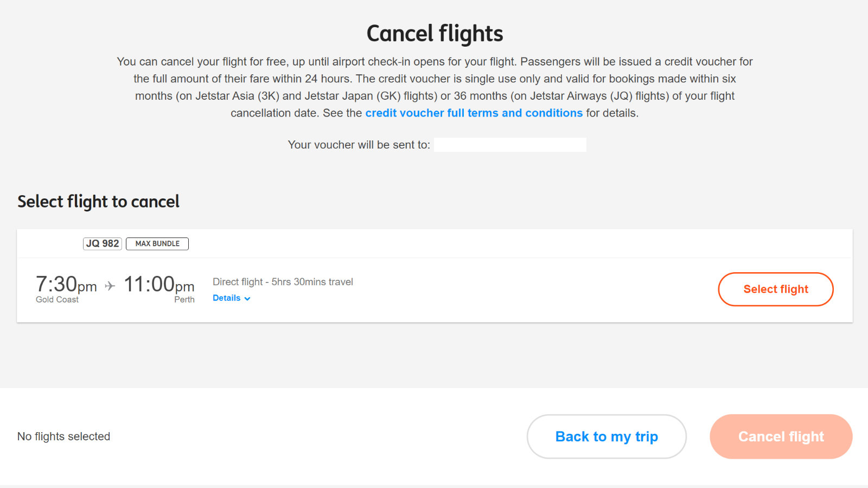Click the chevron arrow beside Details
Image resolution: width=868 pixels, height=488 pixels.
247,299
